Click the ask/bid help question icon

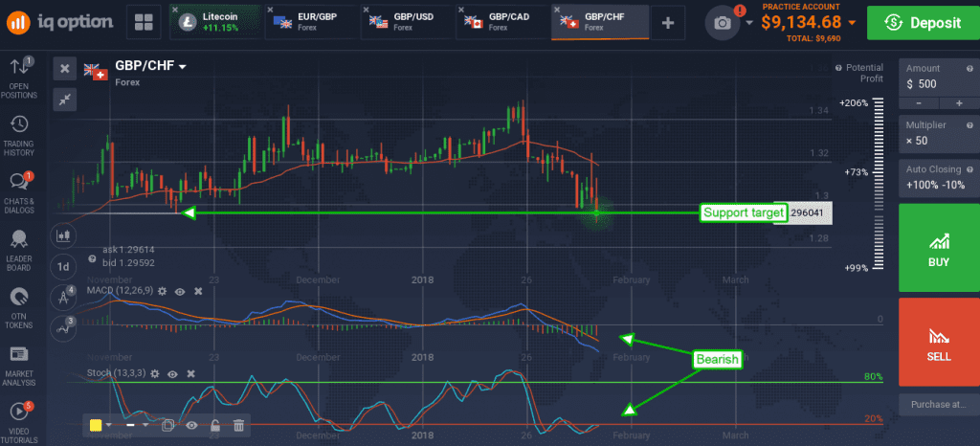pos(93,257)
